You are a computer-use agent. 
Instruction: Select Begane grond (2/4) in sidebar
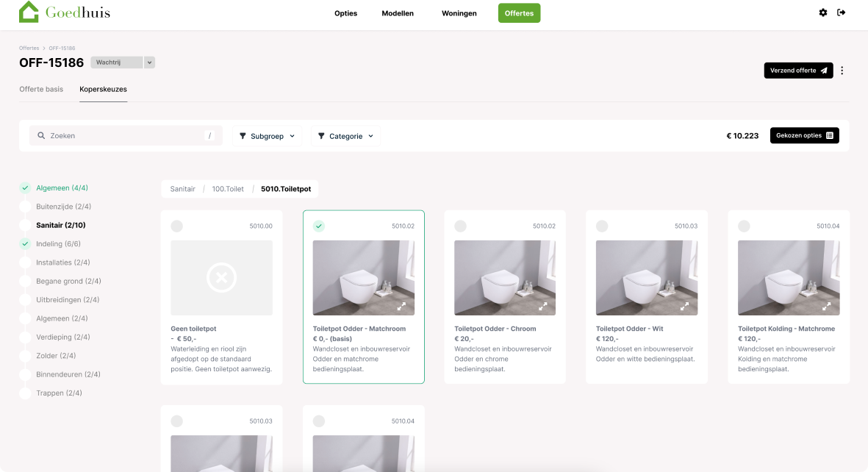pos(68,281)
